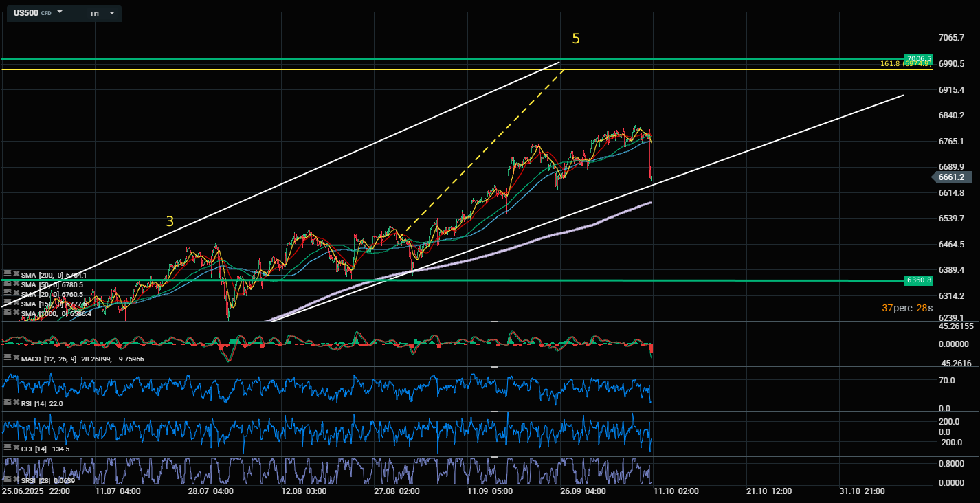
Task: Remove the RSI [14] indicator
Action: point(16,403)
